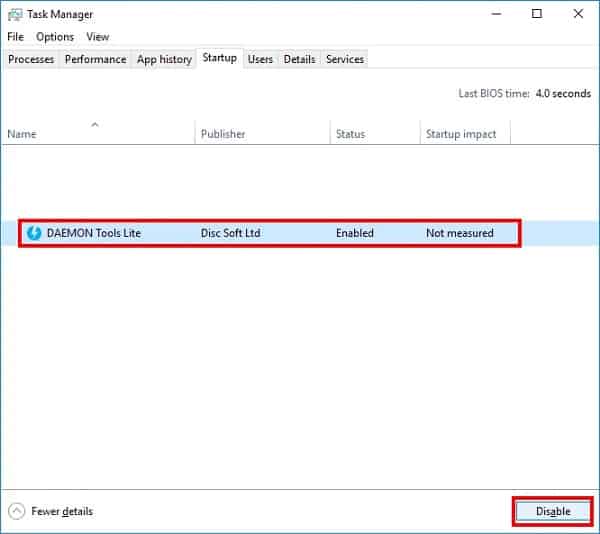Click the Disc Soft Ltd publisher cell

(x=231, y=233)
